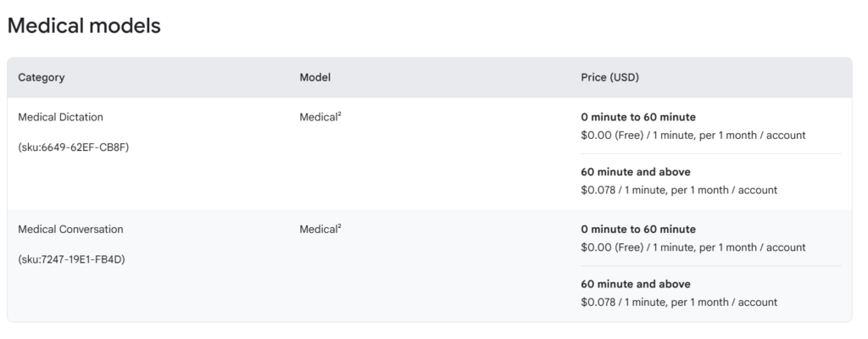Select the Category column header

point(42,78)
